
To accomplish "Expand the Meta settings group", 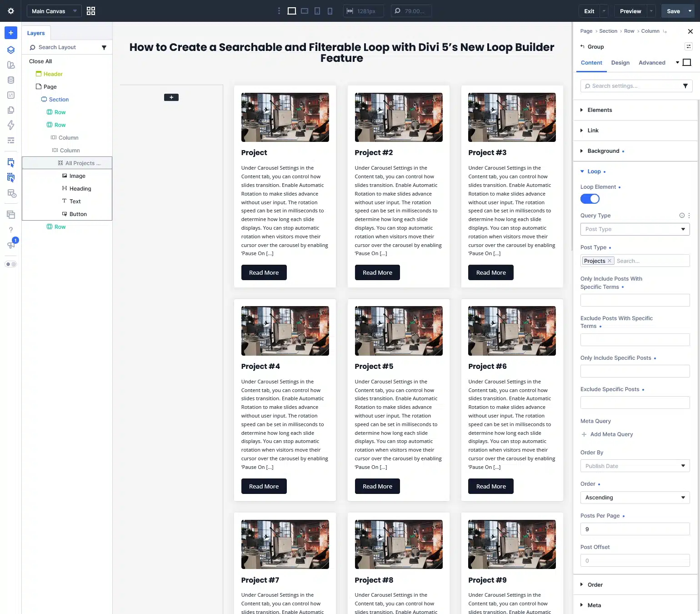I will click(x=635, y=605).
